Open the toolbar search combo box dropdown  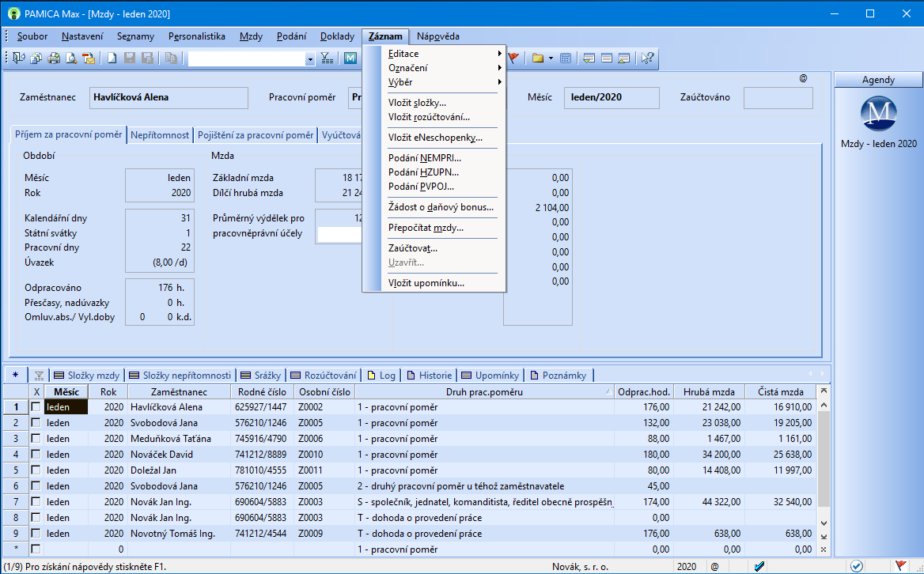(x=310, y=59)
